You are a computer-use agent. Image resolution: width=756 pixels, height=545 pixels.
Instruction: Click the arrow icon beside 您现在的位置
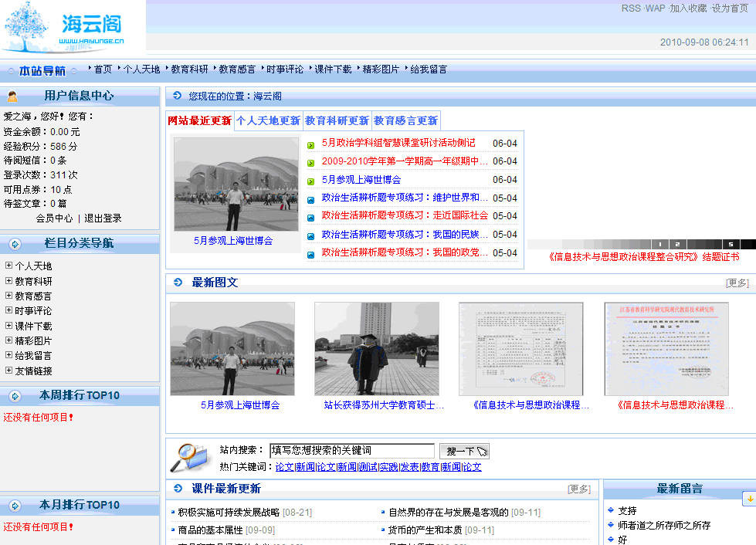[x=177, y=96]
